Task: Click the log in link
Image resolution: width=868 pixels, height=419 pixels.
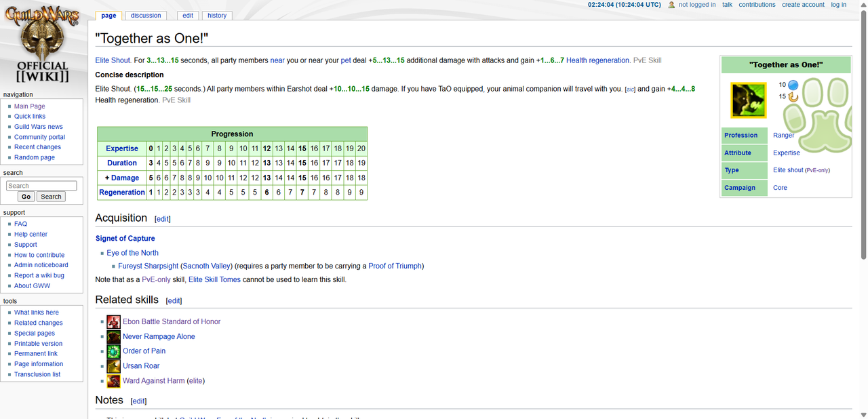Action: pyautogui.click(x=839, y=5)
